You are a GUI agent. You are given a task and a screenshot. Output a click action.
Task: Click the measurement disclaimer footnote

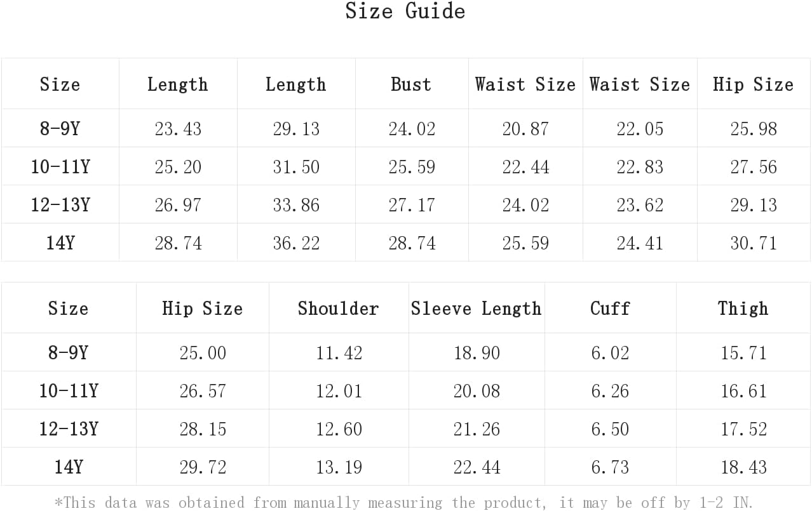[x=403, y=503]
